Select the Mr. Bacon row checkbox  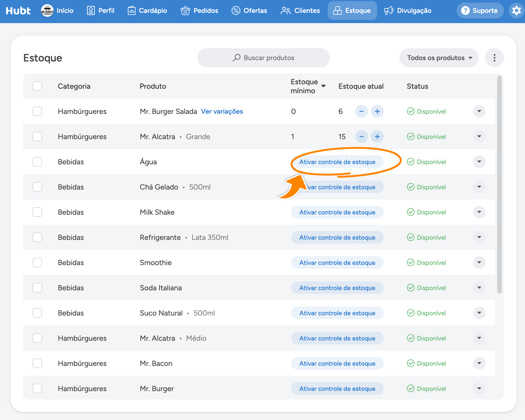37,363
